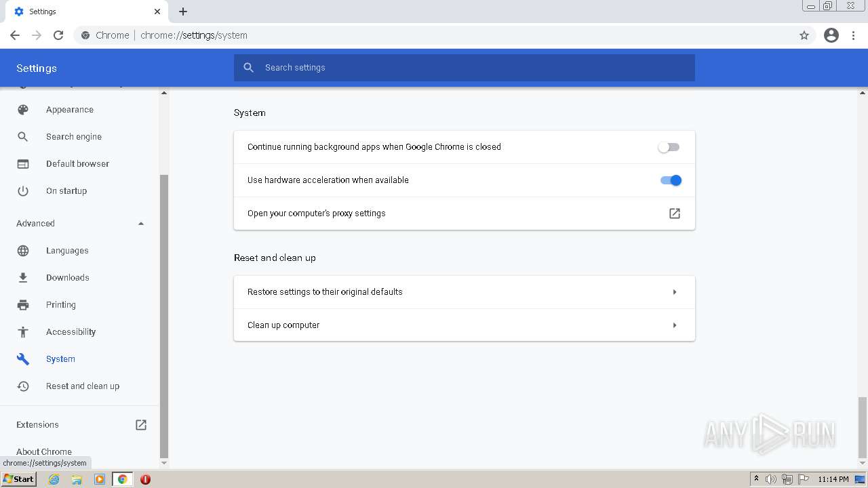Disable hardware acceleration toggle
The image size is (868, 488).
tap(671, 180)
